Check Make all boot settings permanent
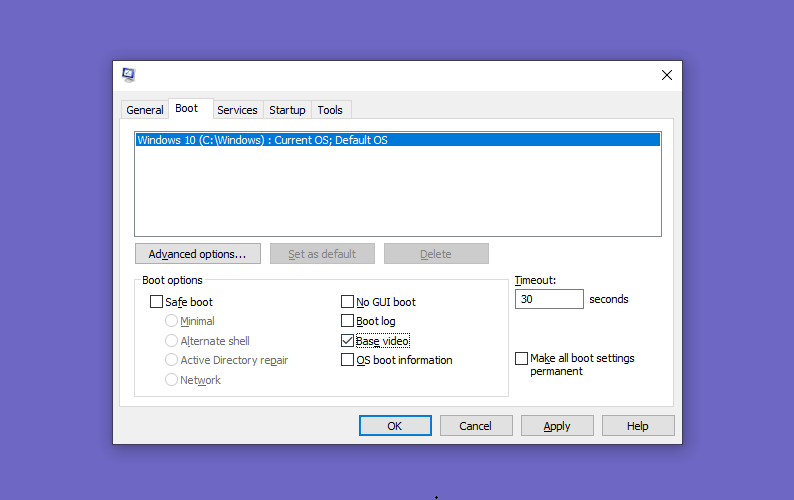This screenshot has height=500, width=794. coord(521,358)
